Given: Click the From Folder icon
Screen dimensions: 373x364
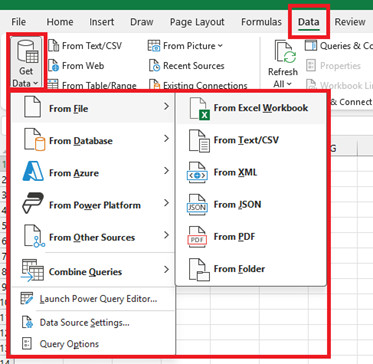Looking at the screenshot, I should (x=199, y=269).
